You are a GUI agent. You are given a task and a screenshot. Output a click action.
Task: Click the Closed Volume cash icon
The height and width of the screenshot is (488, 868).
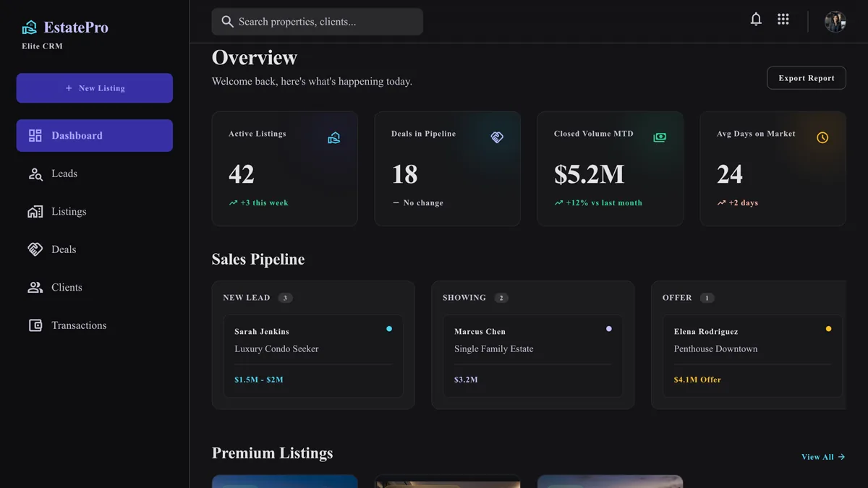point(660,137)
